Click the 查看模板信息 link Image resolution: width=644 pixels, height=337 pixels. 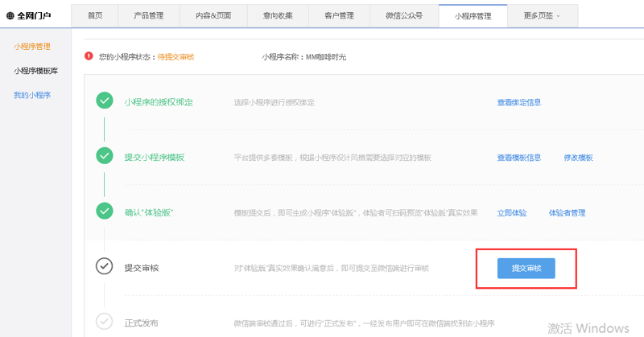tap(519, 157)
